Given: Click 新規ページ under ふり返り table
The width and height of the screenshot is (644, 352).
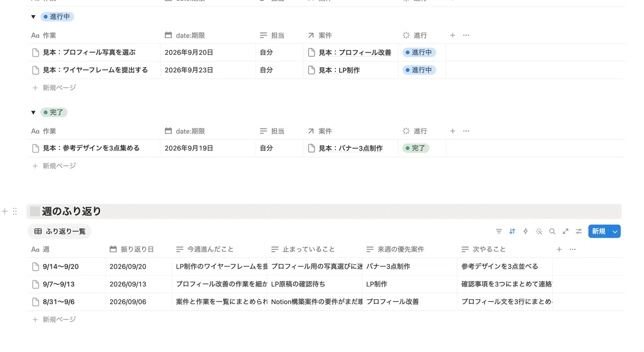Looking at the screenshot, I should [x=54, y=320].
